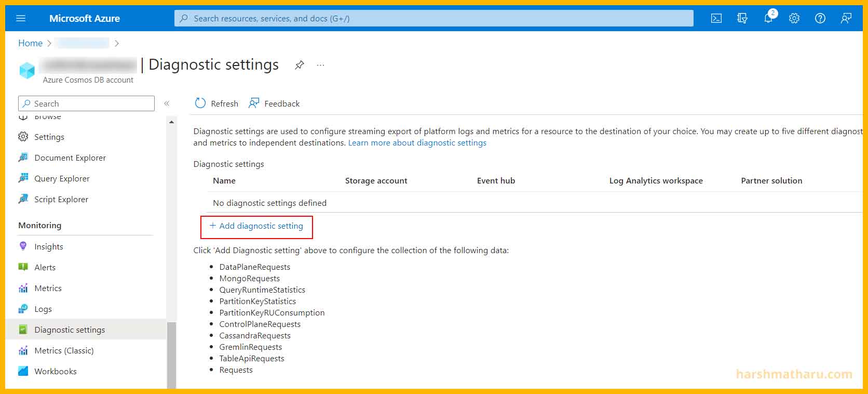Click the sidebar vertical scrollbar thumb

pos(172,355)
